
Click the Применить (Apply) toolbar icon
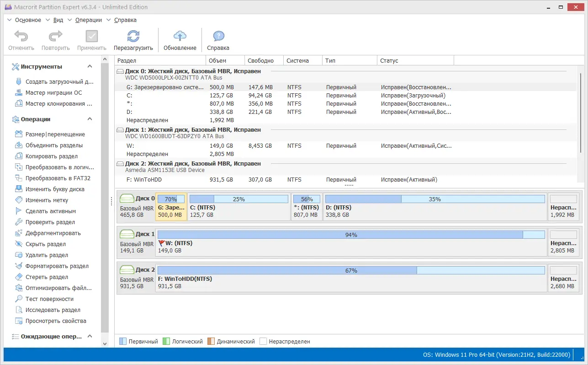click(91, 40)
